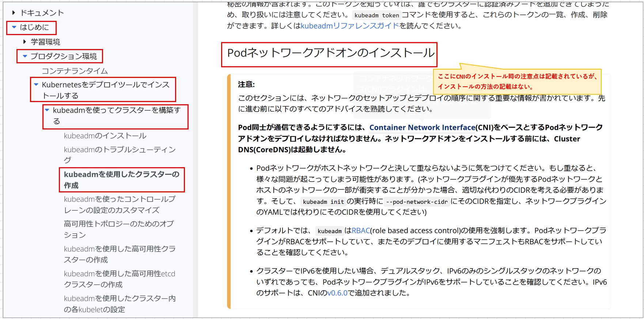
Task: Open kubeadmを使用したクラスター内の各kubeletの設定
Action: coord(120,304)
